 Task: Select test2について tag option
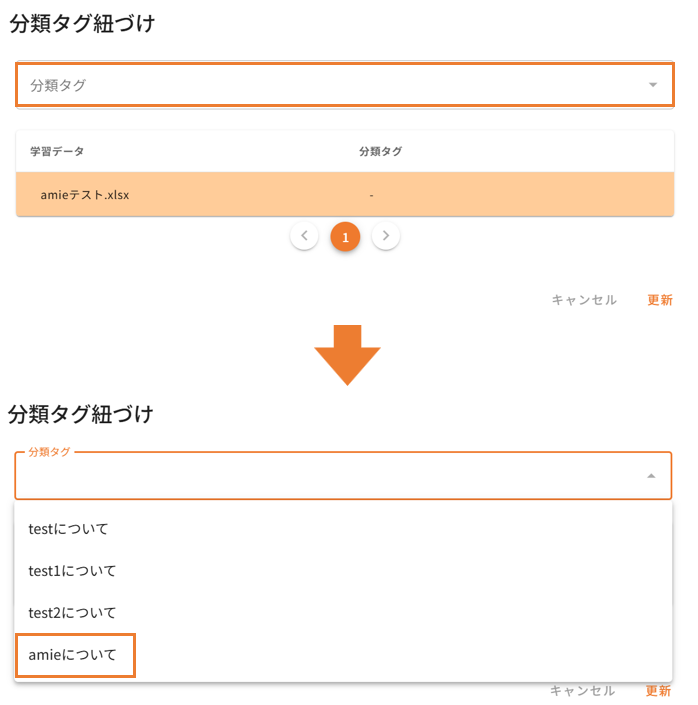tap(73, 613)
